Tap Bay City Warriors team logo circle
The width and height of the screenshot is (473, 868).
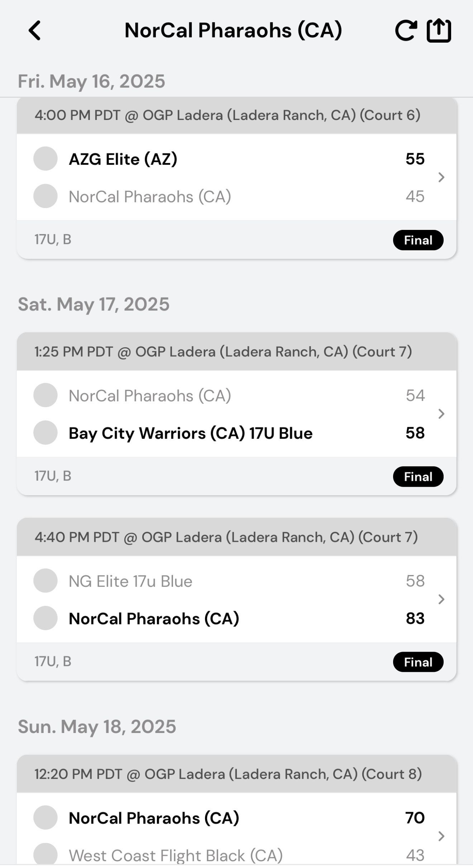click(x=46, y=433)
